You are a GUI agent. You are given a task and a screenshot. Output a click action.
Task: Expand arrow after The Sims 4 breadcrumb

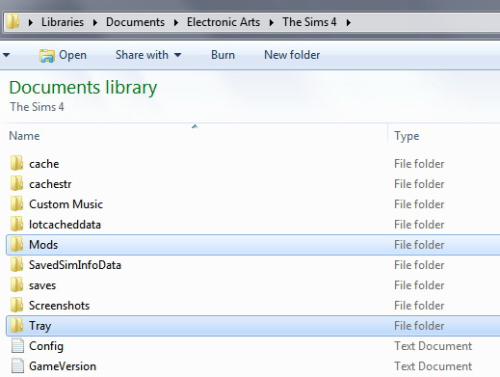click(349, 23)
